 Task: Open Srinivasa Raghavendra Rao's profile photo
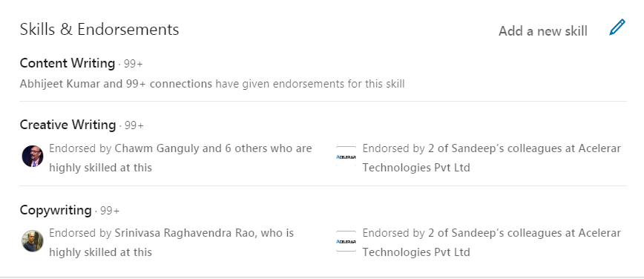pos(33,241)
